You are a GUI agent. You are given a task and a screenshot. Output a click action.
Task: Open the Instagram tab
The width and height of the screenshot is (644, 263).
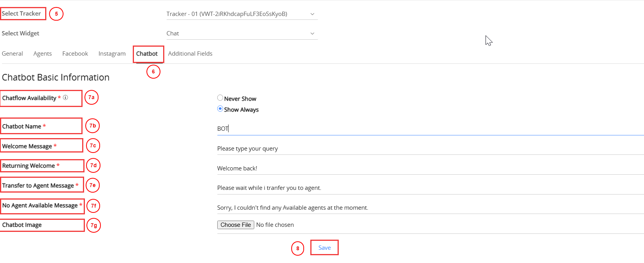[112, 54]
